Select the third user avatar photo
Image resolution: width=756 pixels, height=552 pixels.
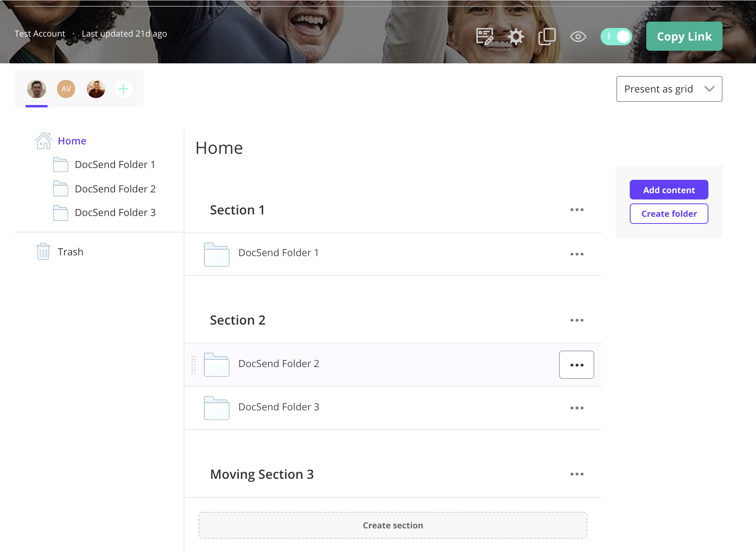point(96,89)
